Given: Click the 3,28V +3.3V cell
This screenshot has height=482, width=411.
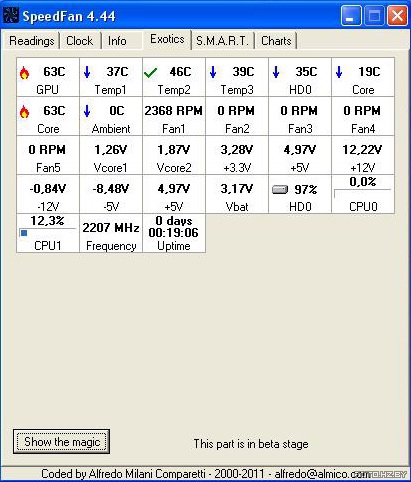Looking at the screenshot, I should 237,155.
